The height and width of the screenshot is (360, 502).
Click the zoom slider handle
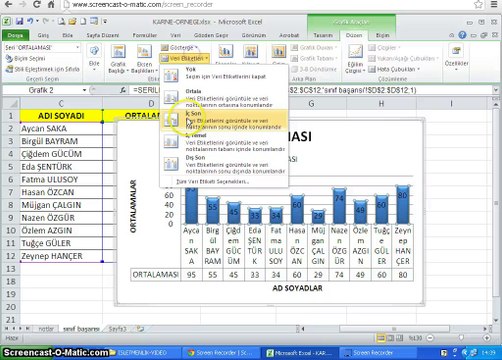460,338
